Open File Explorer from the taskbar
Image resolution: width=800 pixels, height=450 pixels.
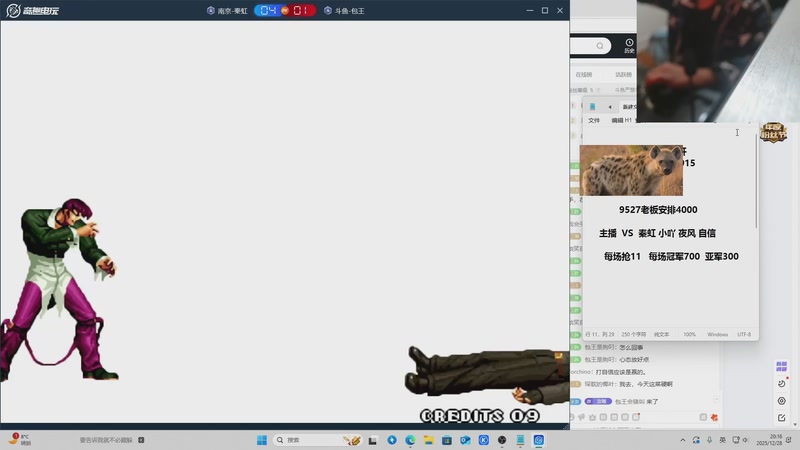click(x=429, y=440)
